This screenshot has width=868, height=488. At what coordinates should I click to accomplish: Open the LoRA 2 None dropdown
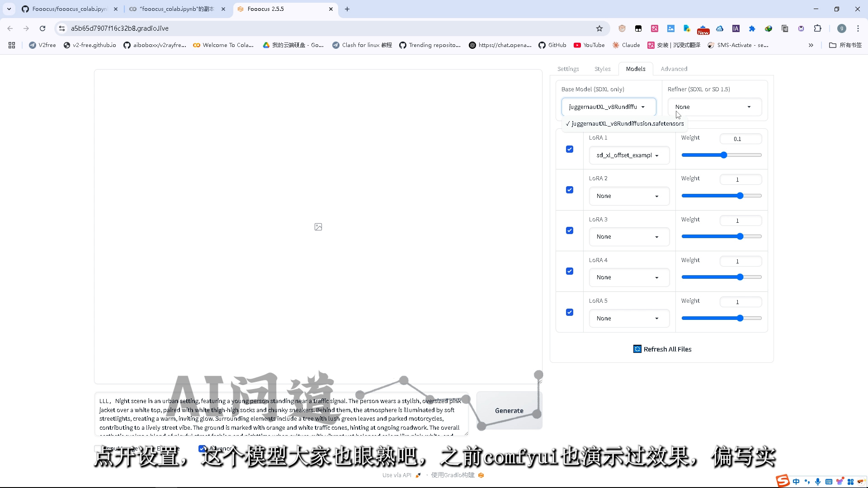(x=628, y=196)
